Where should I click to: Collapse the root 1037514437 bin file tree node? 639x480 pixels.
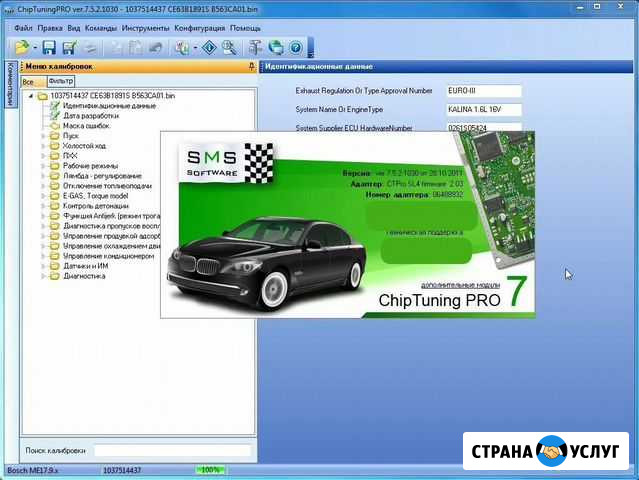(x=31, y=96)
